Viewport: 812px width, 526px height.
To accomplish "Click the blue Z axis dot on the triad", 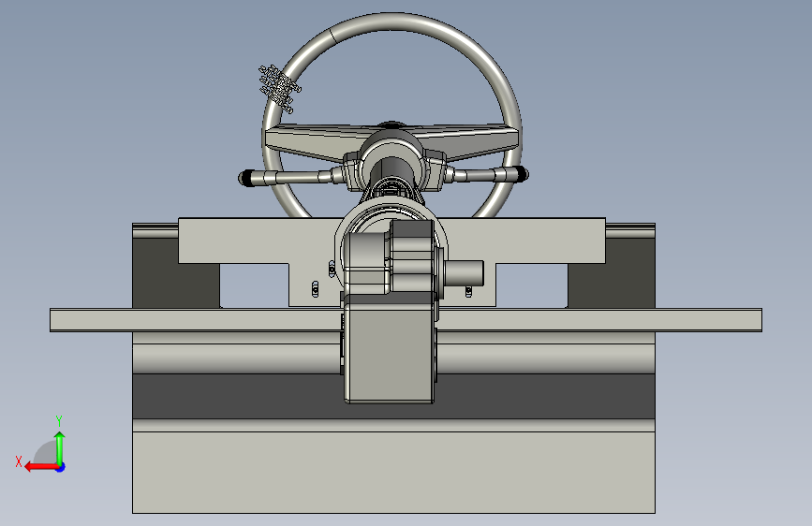I will pyautogui.click(x=61, y=467).
